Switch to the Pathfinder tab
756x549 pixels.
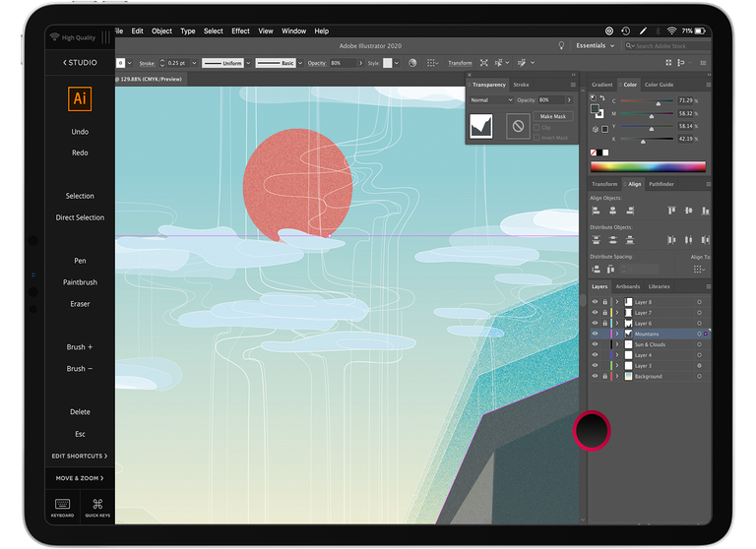point(661,184)
